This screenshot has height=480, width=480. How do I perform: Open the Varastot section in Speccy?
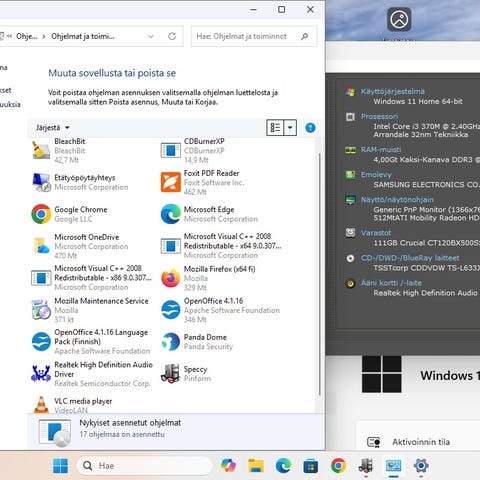[376, 233]
